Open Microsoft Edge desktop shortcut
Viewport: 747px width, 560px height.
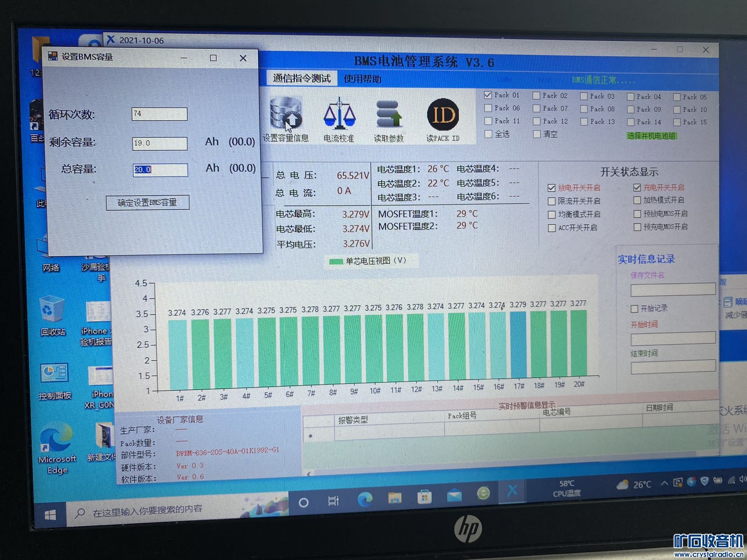tap(57, 448)
